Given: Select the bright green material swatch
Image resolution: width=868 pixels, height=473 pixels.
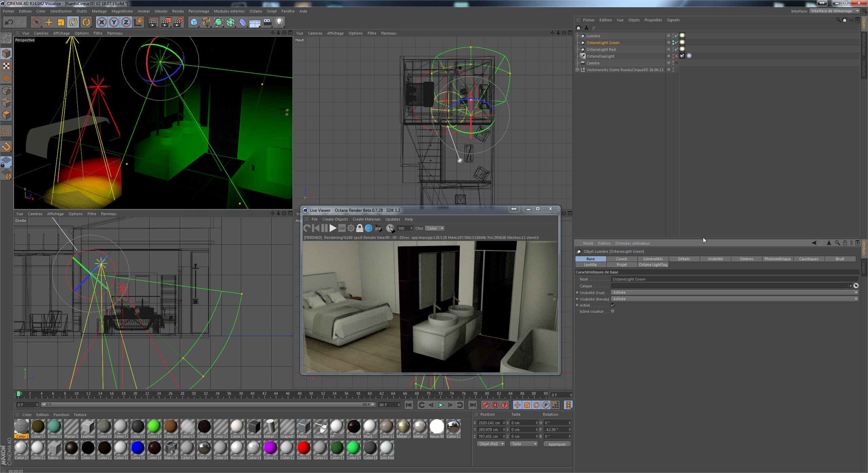Looking at the screenshot, I should point(154,427).
